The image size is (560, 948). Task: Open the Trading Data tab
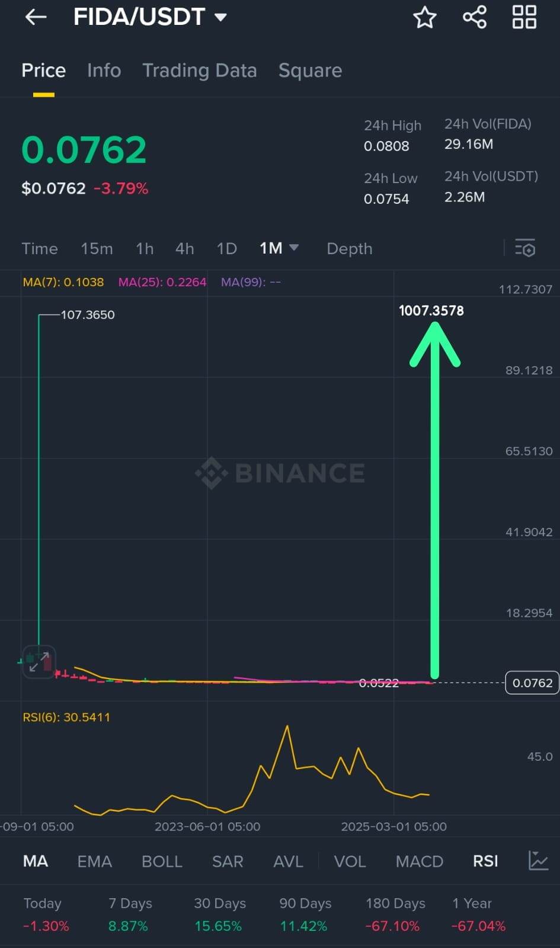200,71
